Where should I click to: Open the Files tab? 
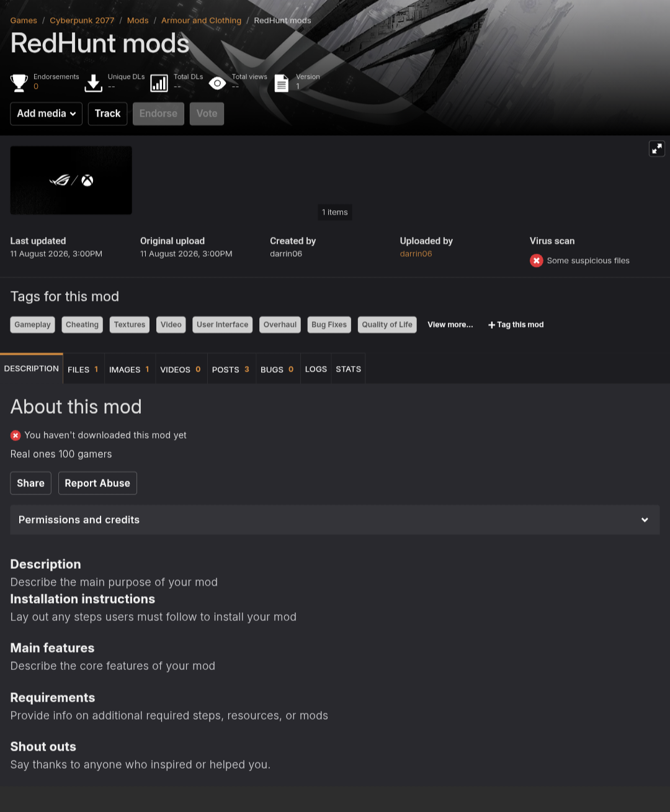pyautogui.click(x=84, y=369)
